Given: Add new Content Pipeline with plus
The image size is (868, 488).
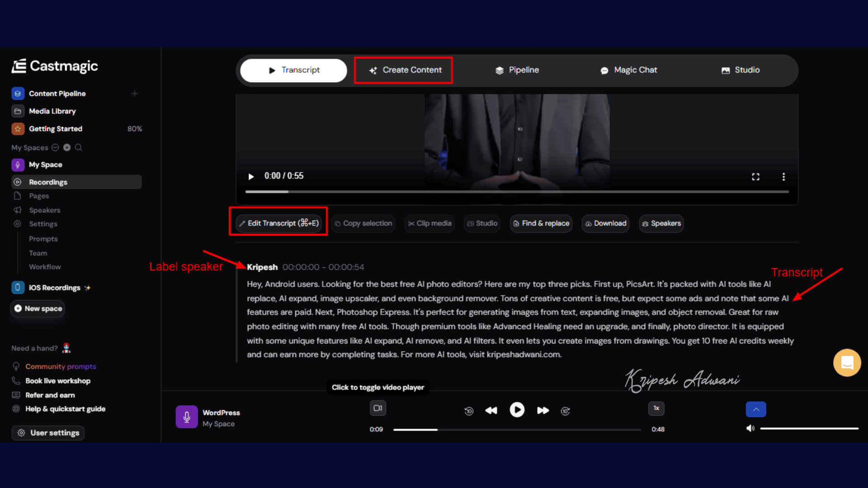Looking at the screenshot, I should [135, 94].
